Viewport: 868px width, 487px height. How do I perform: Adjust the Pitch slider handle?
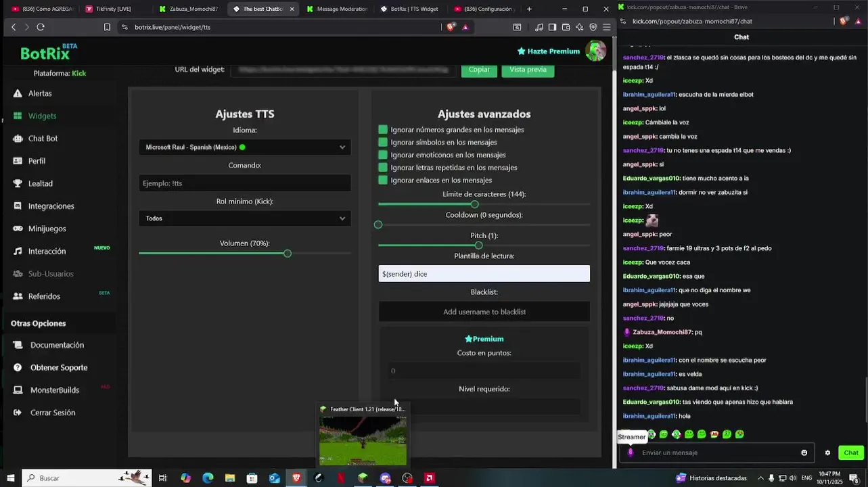(478, 246)
